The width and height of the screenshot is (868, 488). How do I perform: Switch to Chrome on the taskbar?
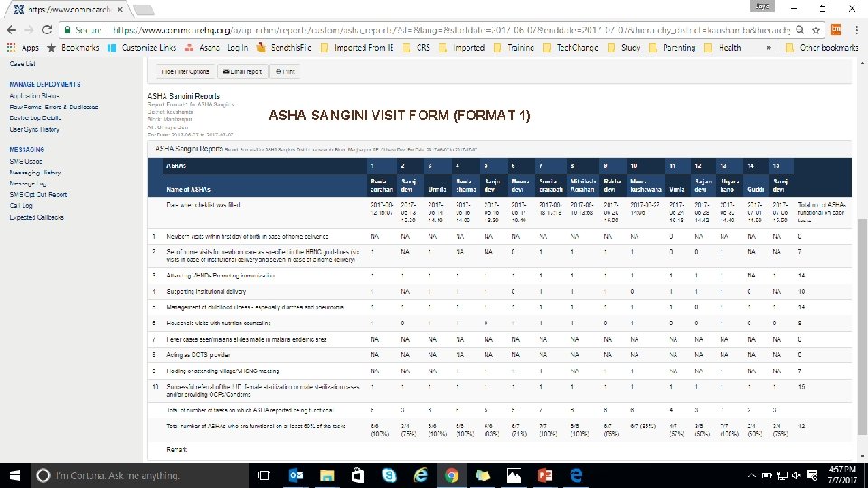[452, 475]
